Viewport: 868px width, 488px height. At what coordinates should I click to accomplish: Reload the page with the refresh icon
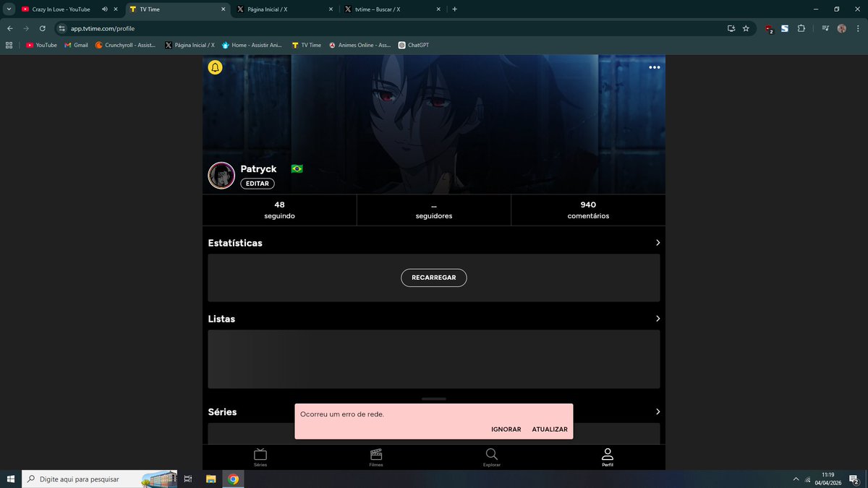point(43,28)
